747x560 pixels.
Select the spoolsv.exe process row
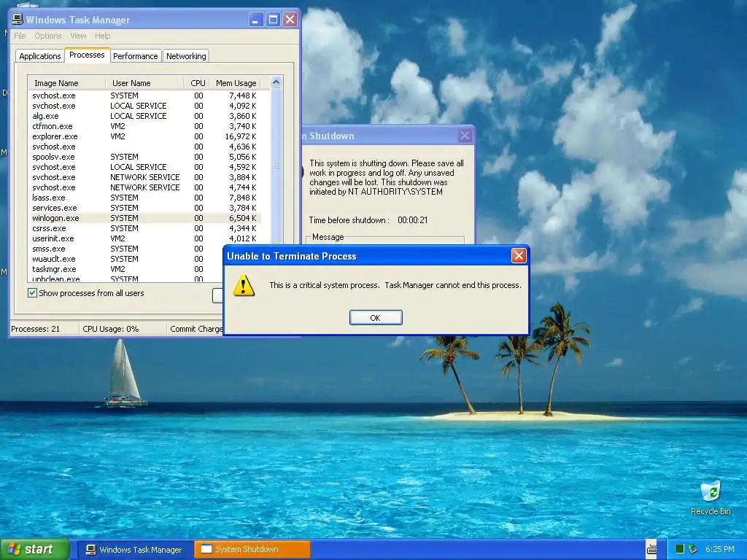tap(144, 157)
